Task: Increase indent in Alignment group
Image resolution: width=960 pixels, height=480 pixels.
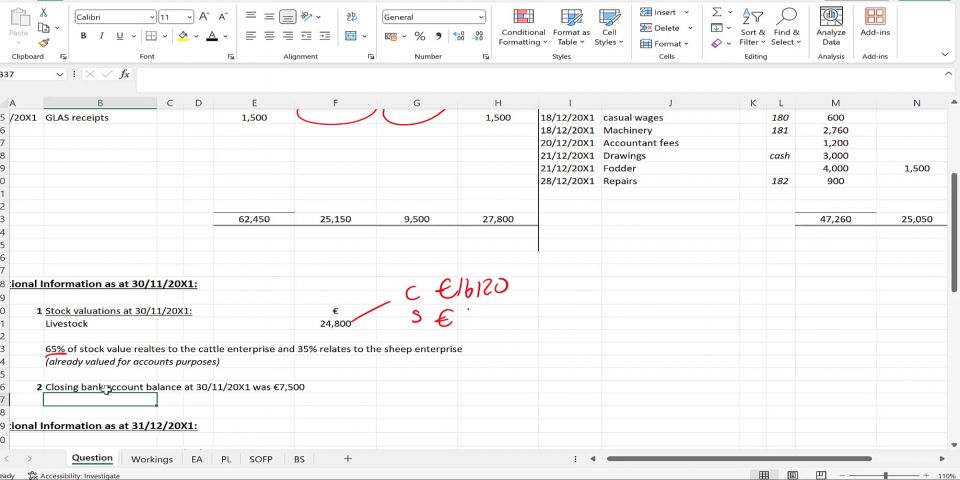Action: [x=325, y=36]
